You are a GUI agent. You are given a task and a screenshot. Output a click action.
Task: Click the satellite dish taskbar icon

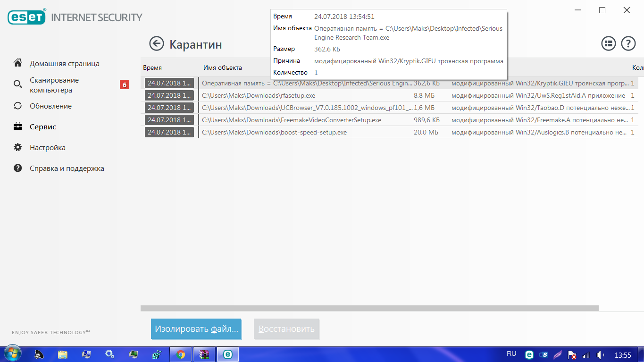(39, 354)
